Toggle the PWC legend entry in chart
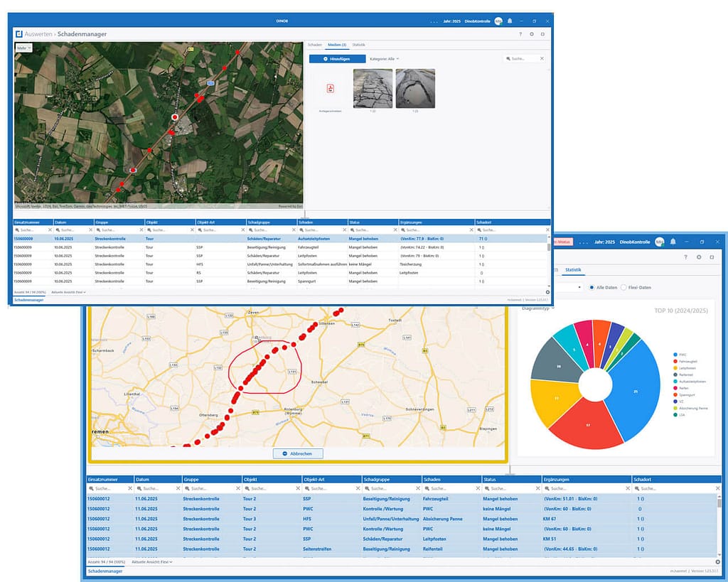This screenshot has width=728, height=582. 681,354
